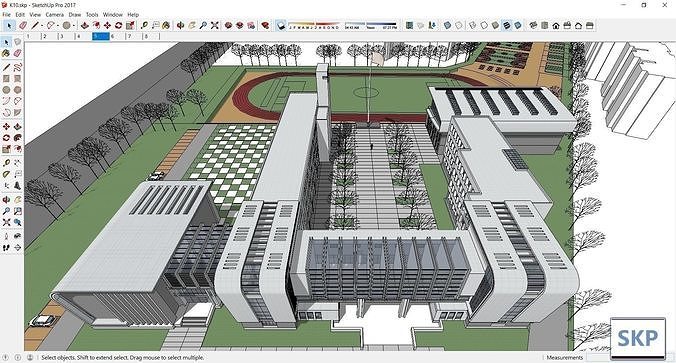Select Protractor tool in left toolbar

pyautogui.click(x=6, y=175)
